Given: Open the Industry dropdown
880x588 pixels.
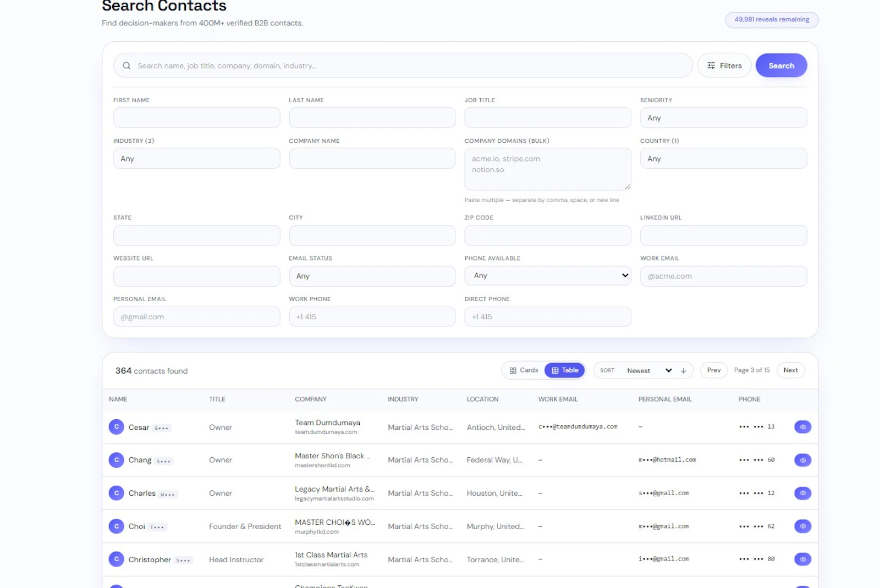Looking at the screenshot, I should tap(196, 158).
